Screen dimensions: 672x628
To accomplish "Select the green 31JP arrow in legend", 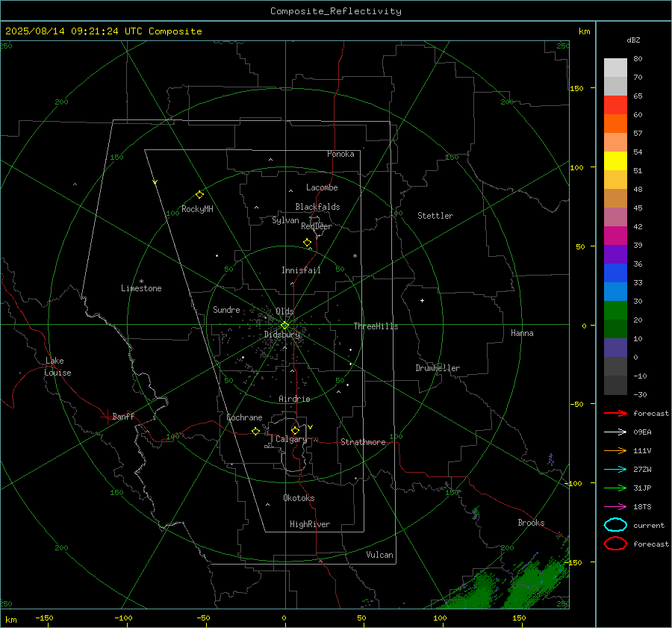I will coord(615,488).
